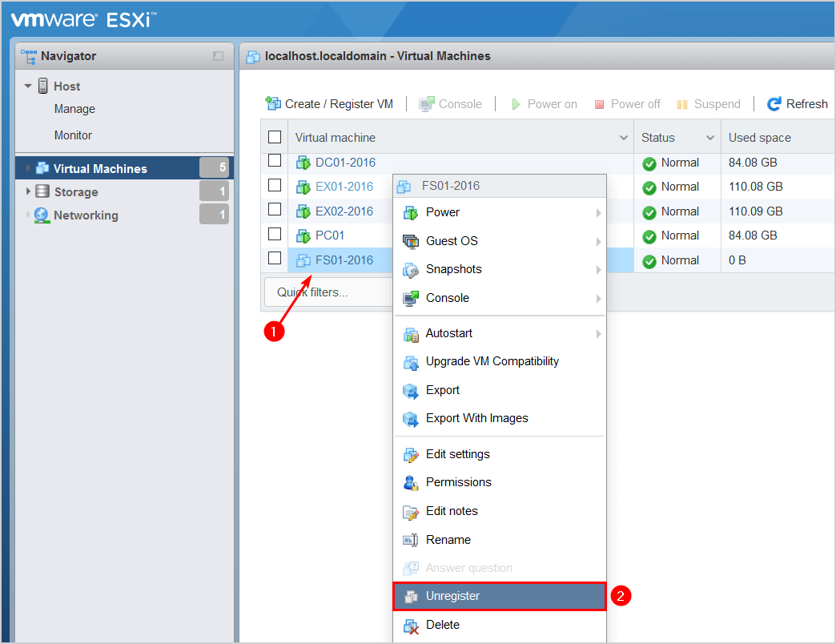This screenshot has width=836, height=644.
Task: Open the EX01-2016 virtual machine link
Action: (x=344, y=187)
